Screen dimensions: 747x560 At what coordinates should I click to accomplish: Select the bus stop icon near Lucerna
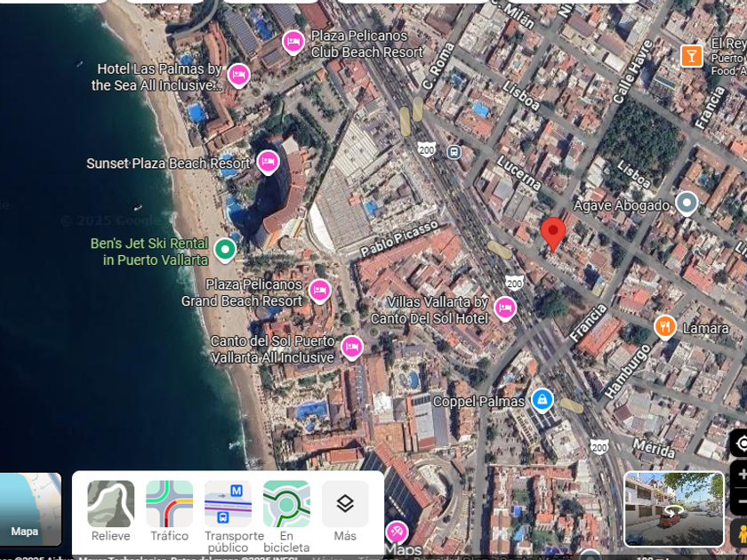click(454, 152)
